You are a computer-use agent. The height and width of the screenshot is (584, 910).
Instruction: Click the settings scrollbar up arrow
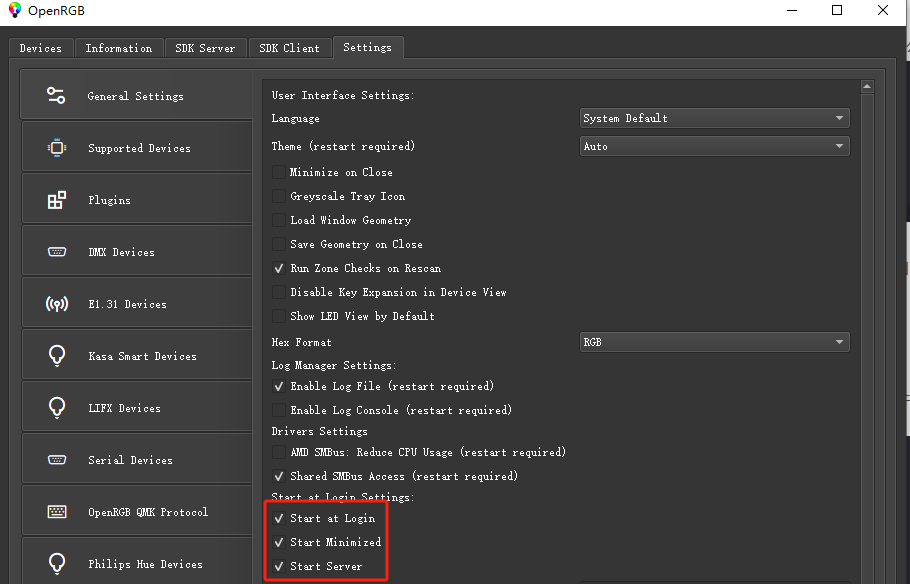(867, 86)
